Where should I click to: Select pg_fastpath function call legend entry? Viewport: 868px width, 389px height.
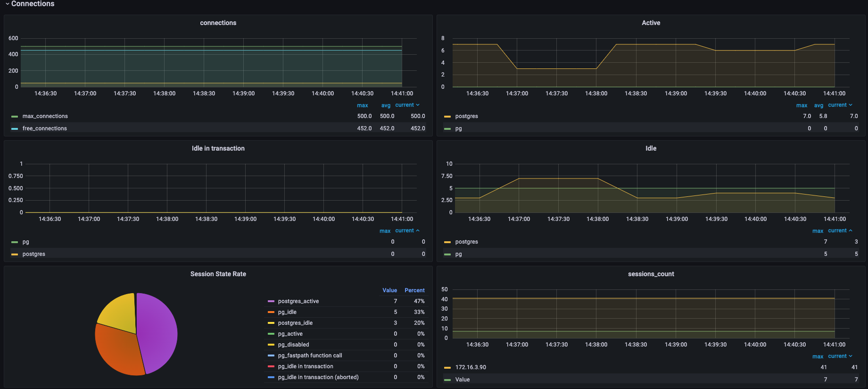coord(310,355)
